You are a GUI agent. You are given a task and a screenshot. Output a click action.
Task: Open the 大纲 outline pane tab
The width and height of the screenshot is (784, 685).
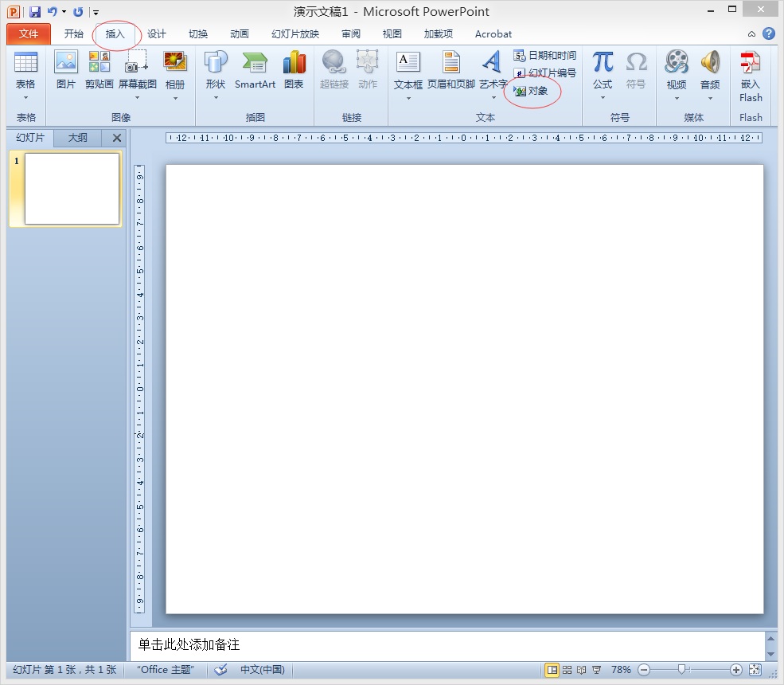pyautogui.click(x=77, y=138)
